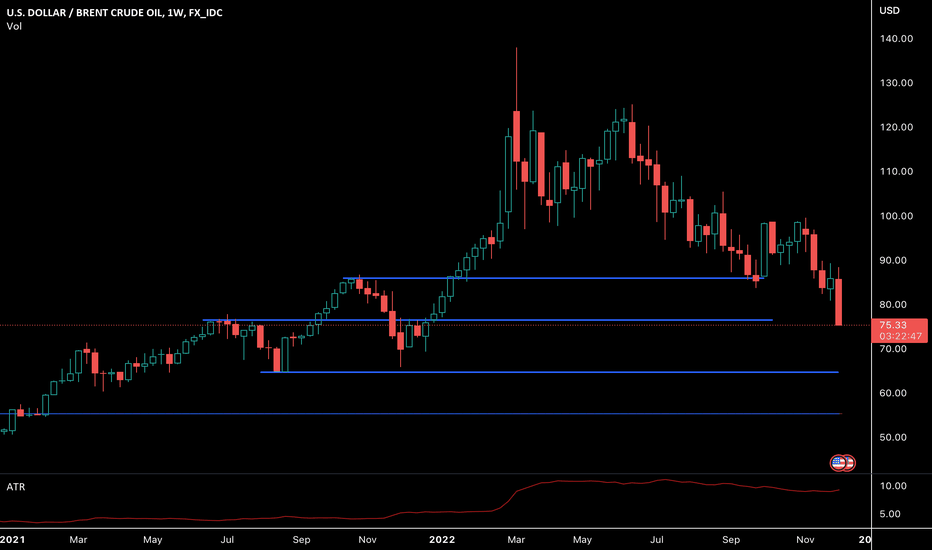The width and height of the screenshot is (932, 550).
Task: Click the ATR scale value 5.00
Action: click(890, 514)
